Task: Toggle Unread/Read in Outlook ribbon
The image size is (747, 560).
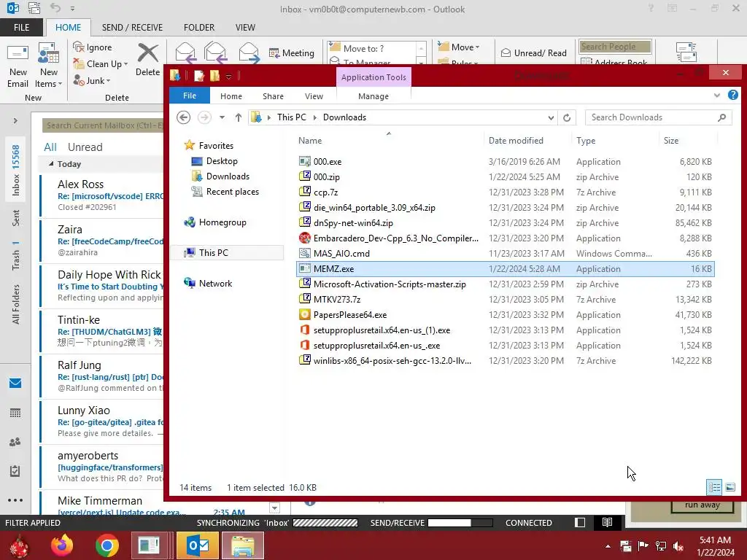Action: [533, 52]
